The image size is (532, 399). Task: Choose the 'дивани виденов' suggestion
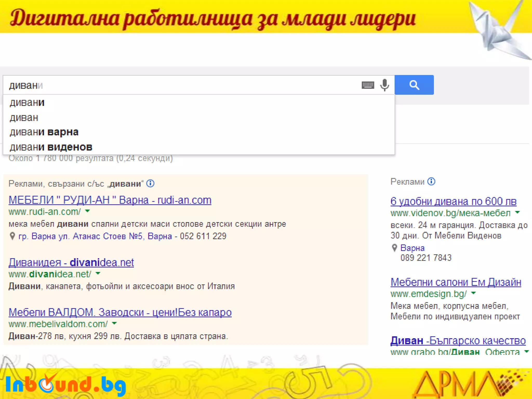tap(51, 147)
